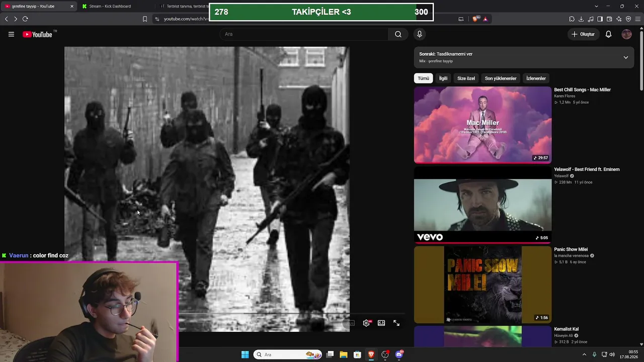Open the Yelawolf - Best Friend ft. Eminem title
Image resolution: width=644 pixels, height=362 pixels.
587,169
